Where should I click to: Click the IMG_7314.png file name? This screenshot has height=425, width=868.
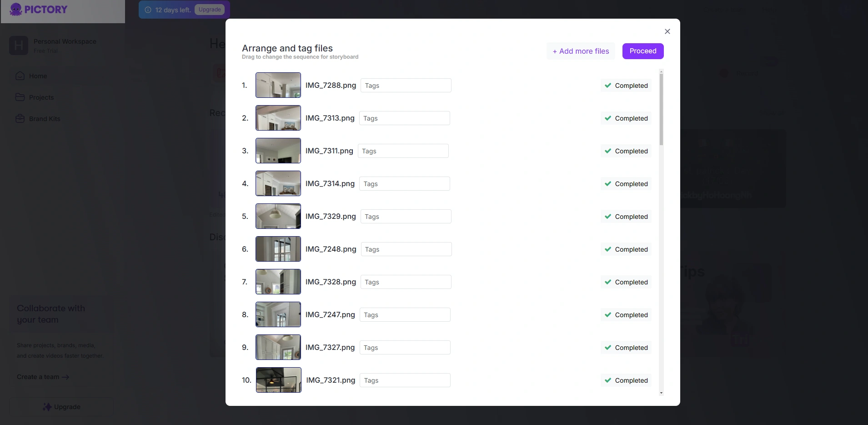click(330, 184)
